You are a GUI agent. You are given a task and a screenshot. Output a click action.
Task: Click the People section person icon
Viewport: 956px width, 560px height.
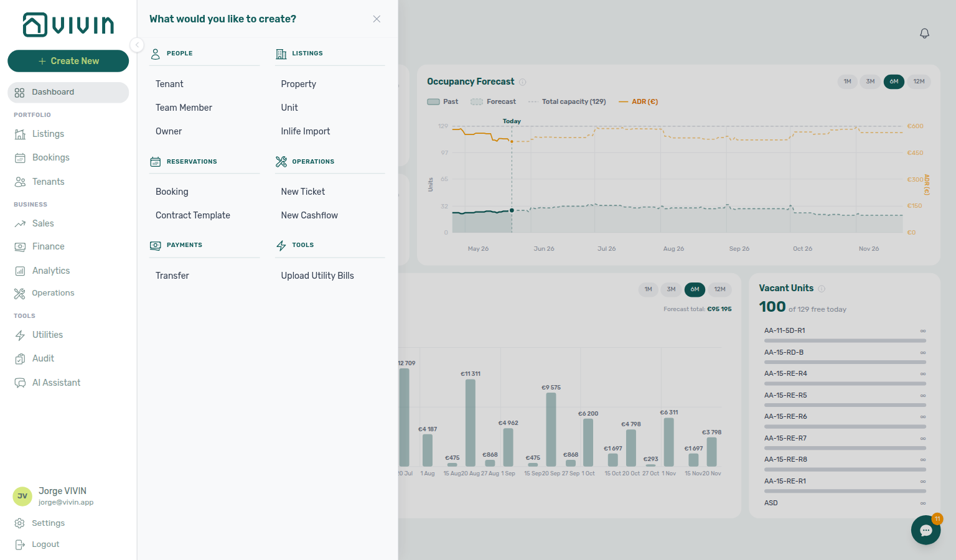click(156, 54)
